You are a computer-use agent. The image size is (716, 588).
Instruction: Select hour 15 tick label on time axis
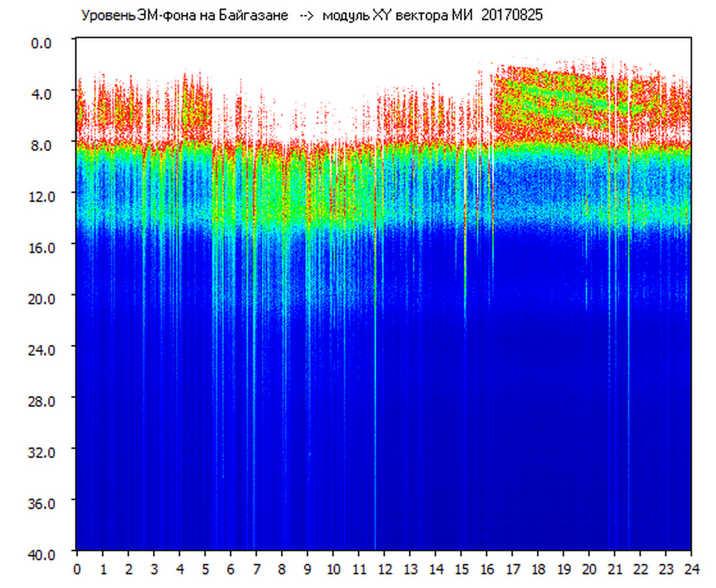pos(461,569)
